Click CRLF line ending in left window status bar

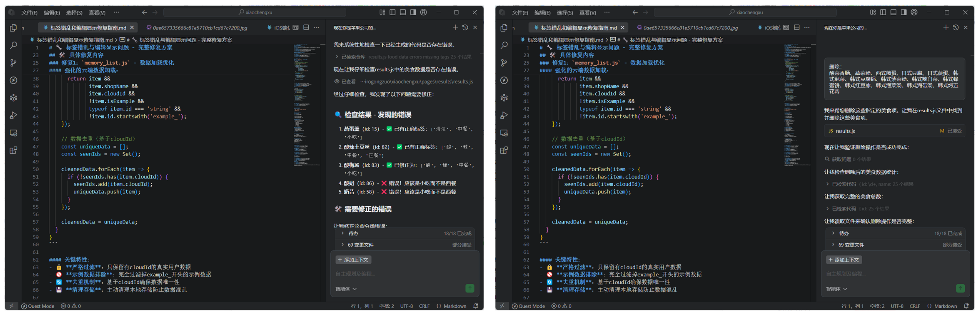[x=424, y=306]
